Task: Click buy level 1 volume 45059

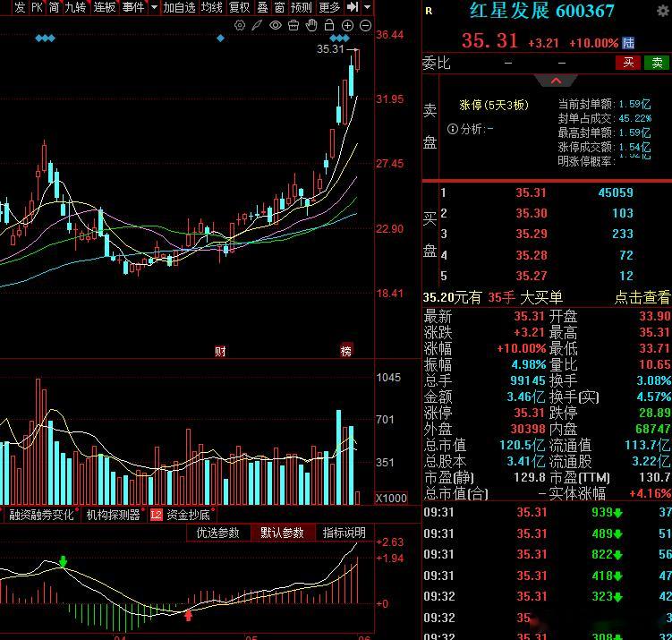Action: [x=616, y=192]
